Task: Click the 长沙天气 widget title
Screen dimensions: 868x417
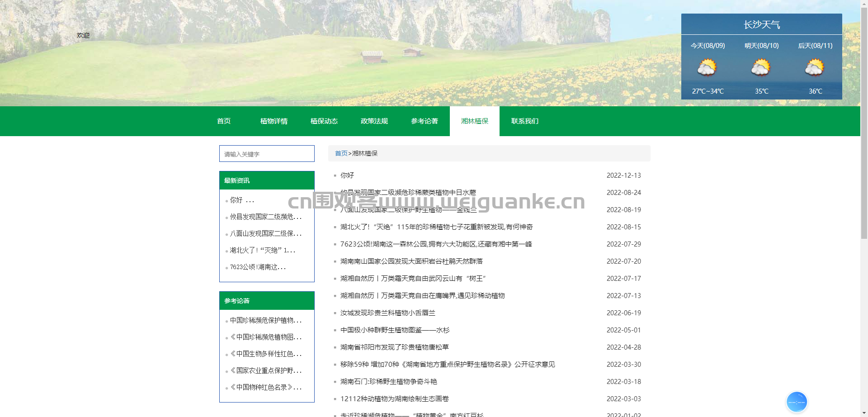Action: pyautogui.click(x=762, y=24)
